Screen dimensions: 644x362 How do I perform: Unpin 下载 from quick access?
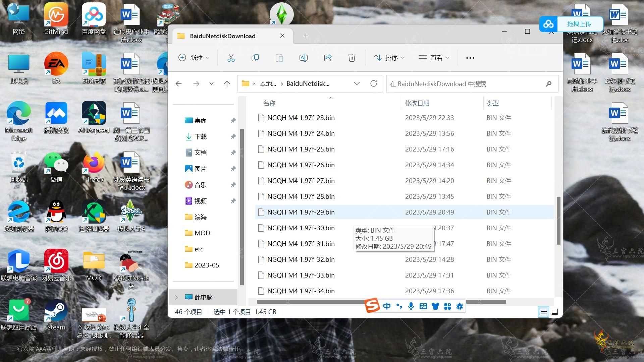click(233, 136)
